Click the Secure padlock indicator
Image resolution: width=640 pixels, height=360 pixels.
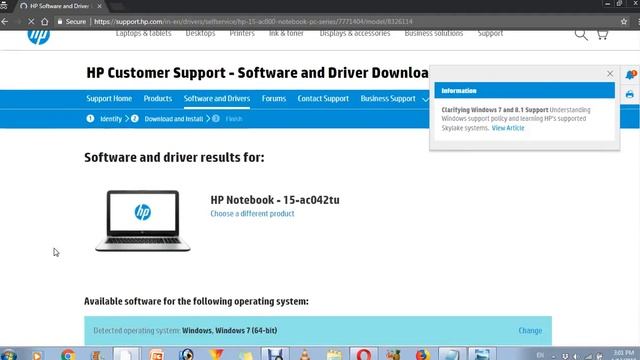pos(71,21)
